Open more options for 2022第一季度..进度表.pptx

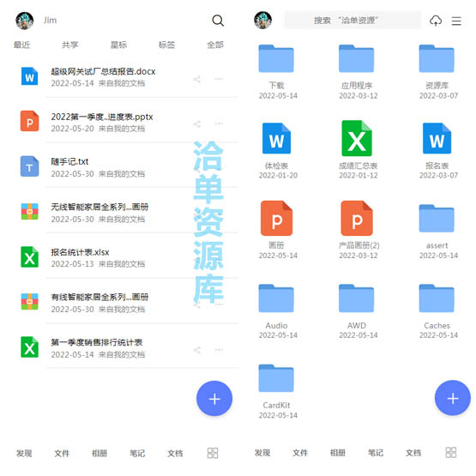[x=219, y=124]
